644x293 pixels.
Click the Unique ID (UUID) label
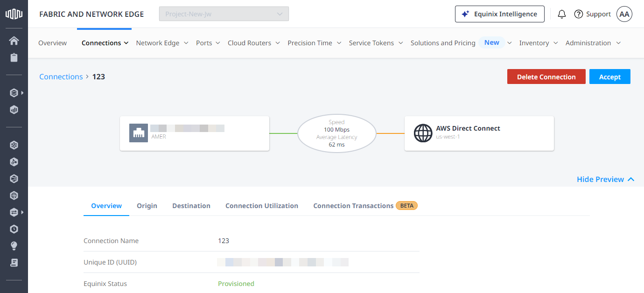coord(110,262)
